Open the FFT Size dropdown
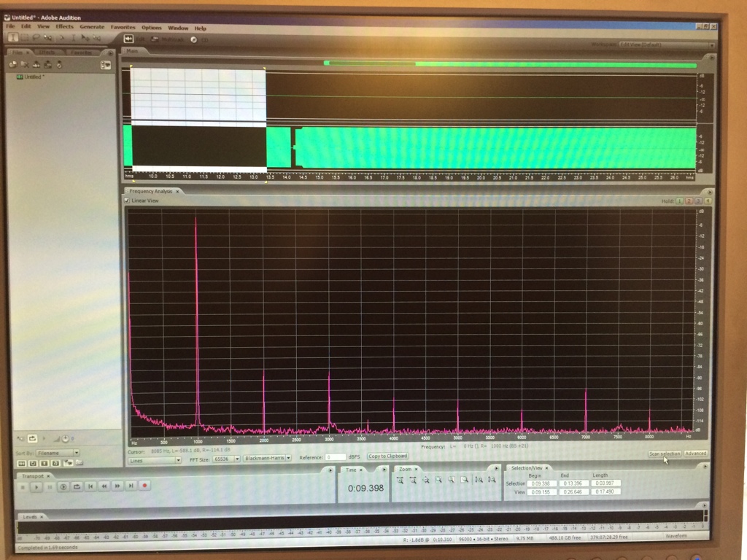Image resolution: width=747 pixels, height=560 pixels. click(226, 459)
